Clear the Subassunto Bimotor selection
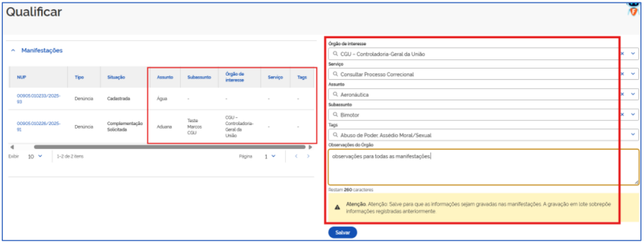The image size is (644, 243). point(622,114)
